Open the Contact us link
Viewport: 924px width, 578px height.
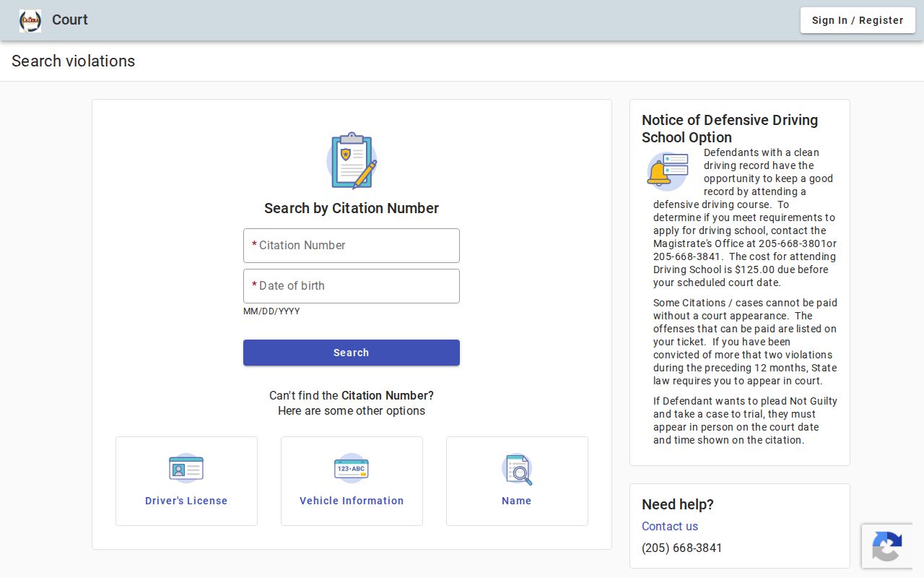pos(670,526)
